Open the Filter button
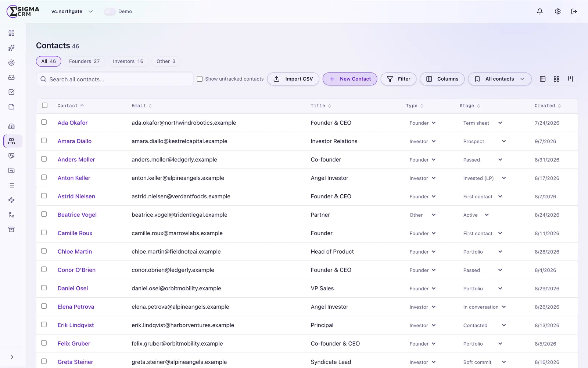The height and width of the screenshot is (368, 588). [x=398, y=79]
